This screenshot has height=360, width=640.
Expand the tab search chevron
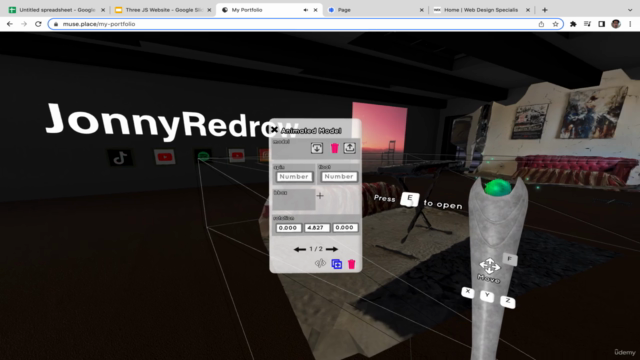tap(630, 10)
